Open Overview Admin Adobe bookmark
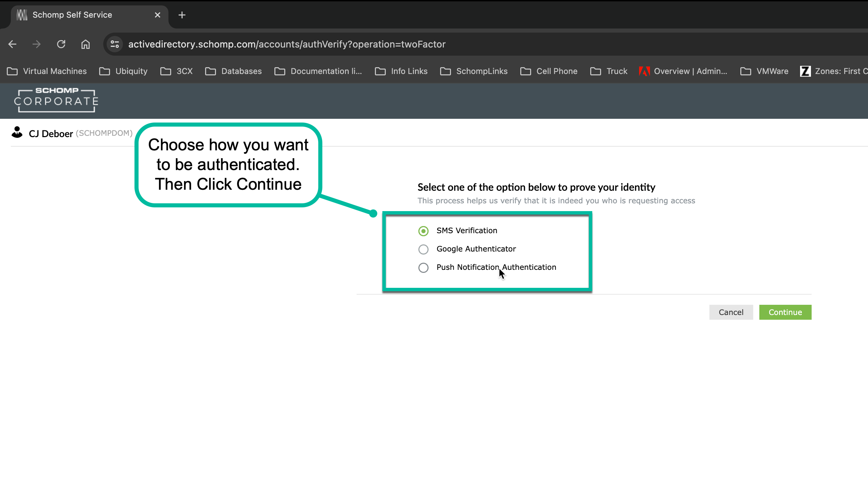This screenshot has width=868, height=484. click(683, 71)
